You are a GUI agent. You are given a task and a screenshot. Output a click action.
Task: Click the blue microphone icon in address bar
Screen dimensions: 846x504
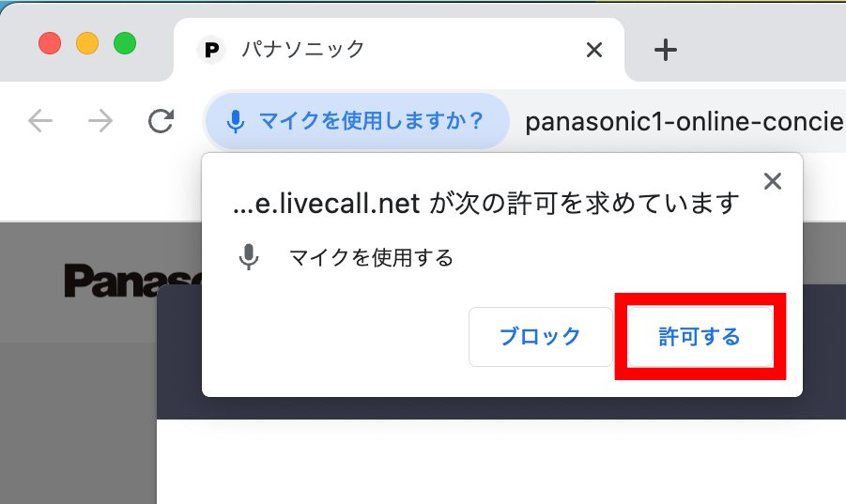tap(236, 121)
